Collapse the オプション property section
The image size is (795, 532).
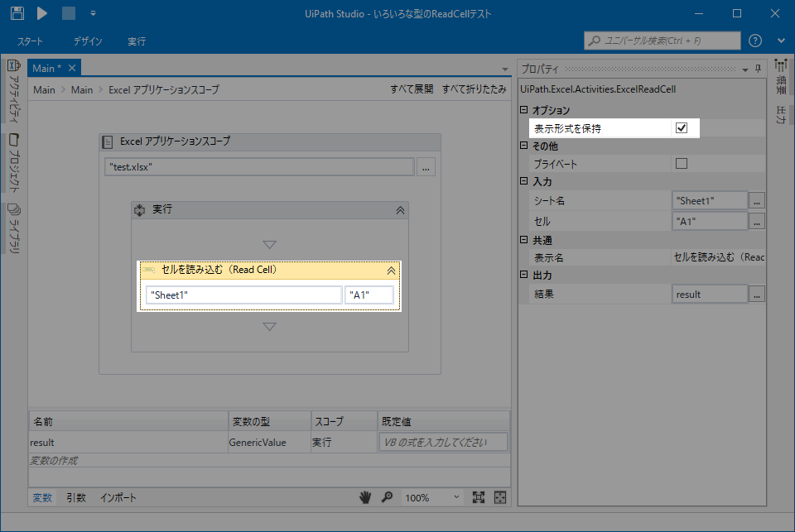point(523,110)
